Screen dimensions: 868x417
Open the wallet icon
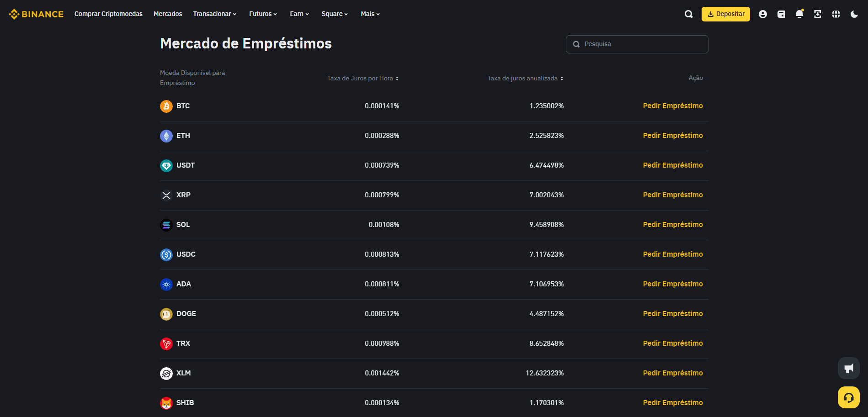pos(781,14)
